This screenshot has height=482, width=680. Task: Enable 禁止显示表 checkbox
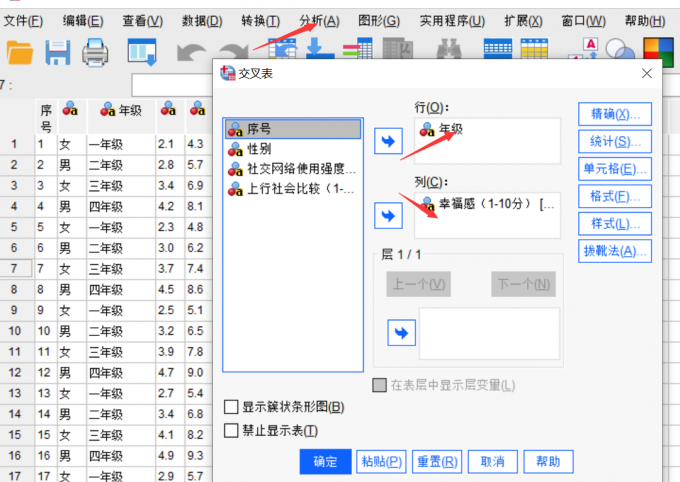231,430
